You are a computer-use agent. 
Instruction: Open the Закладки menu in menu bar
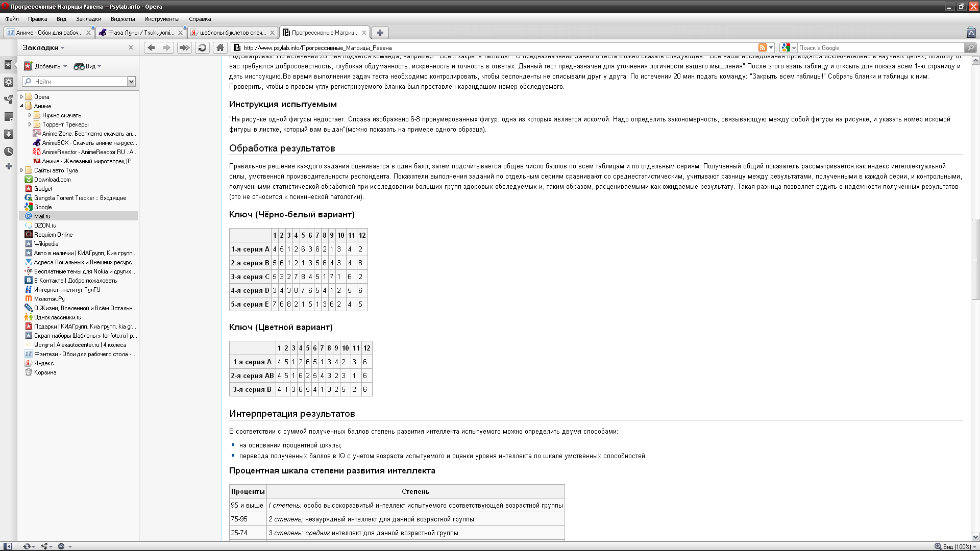(89, 19)
